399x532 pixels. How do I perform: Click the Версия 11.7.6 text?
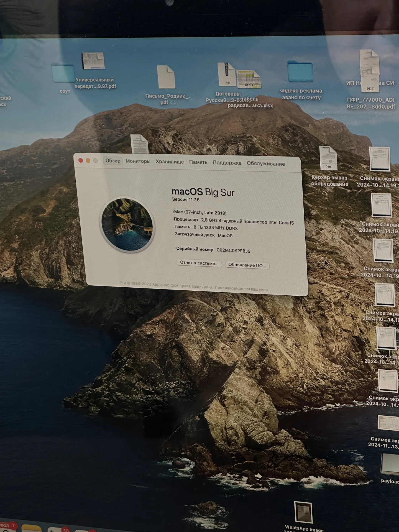pyautogui.click(x=186, y=199)
